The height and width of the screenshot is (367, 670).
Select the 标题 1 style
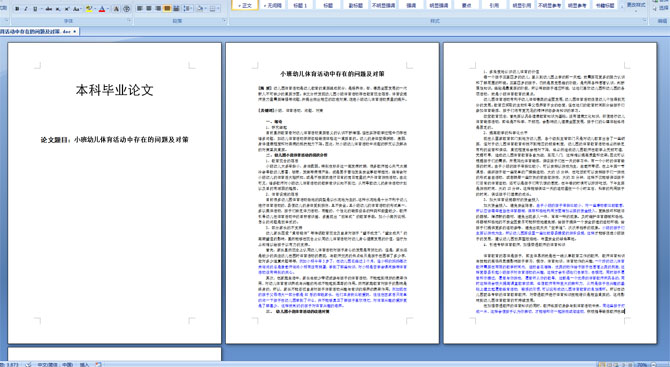coord(300,5)
